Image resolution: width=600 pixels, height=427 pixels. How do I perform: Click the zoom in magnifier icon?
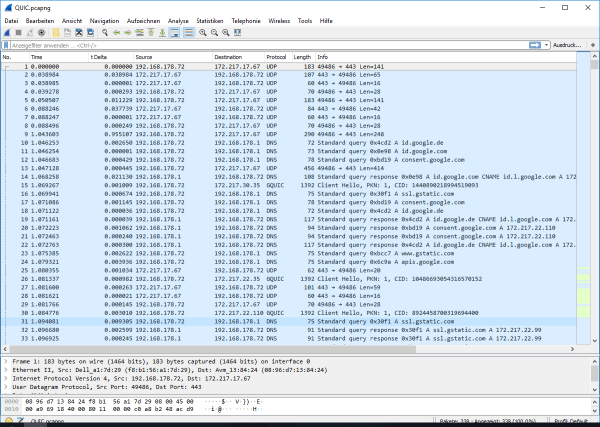pyautogui.click(x=203, y=32)
